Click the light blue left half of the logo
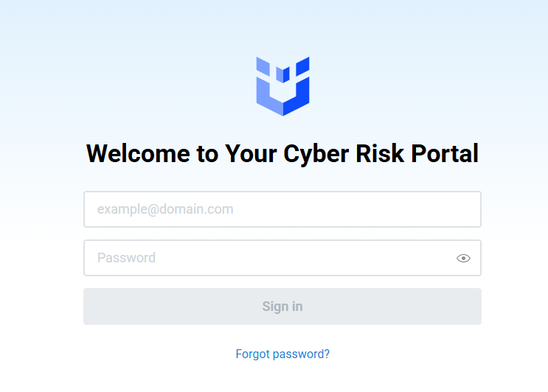This screenshot has height=392, width=548. pyautogui.click(x=269, y=87)
